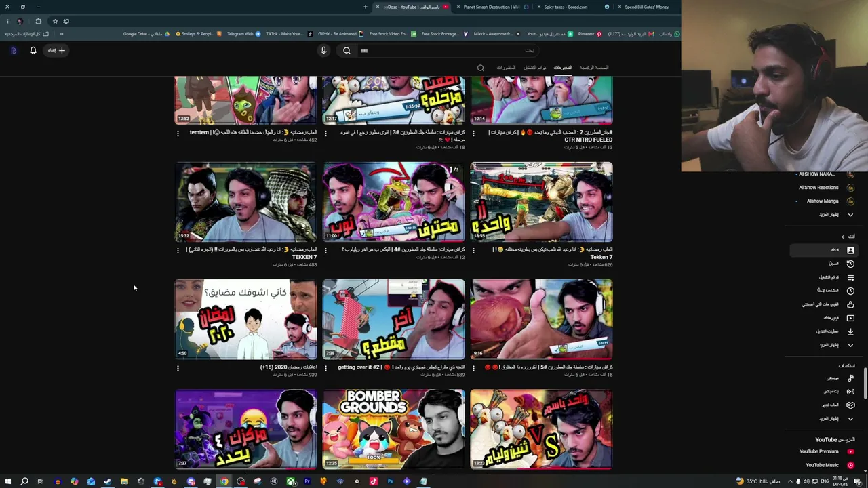The width and height of the screenshot is (868, 488).
Task: Switch to the المنشورات (Posts) channel tab
Action: [506, 68]
